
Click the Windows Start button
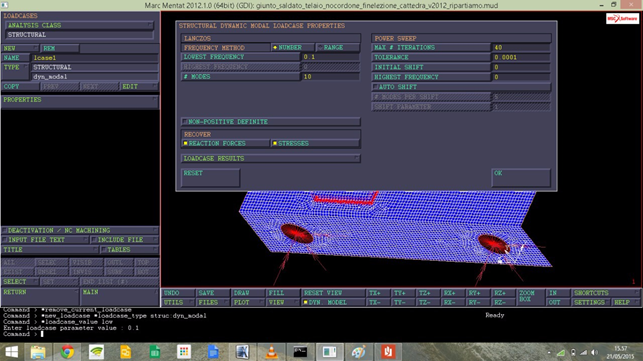tap(11, 352)
